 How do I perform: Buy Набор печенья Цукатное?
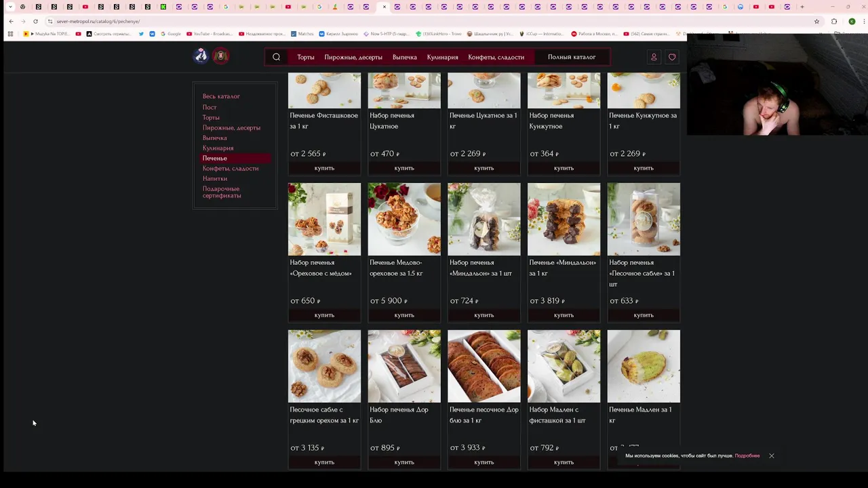[404, 168]
